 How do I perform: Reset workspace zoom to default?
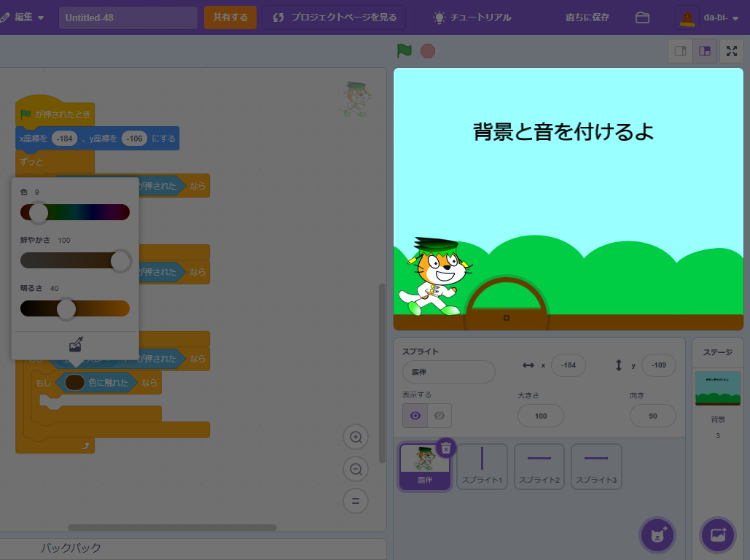[x=356, y=501]
